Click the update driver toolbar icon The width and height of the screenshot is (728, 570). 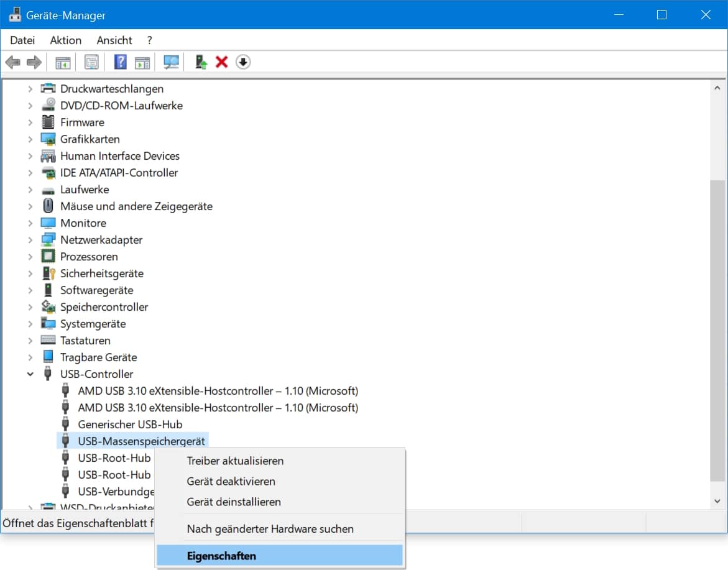201,62
